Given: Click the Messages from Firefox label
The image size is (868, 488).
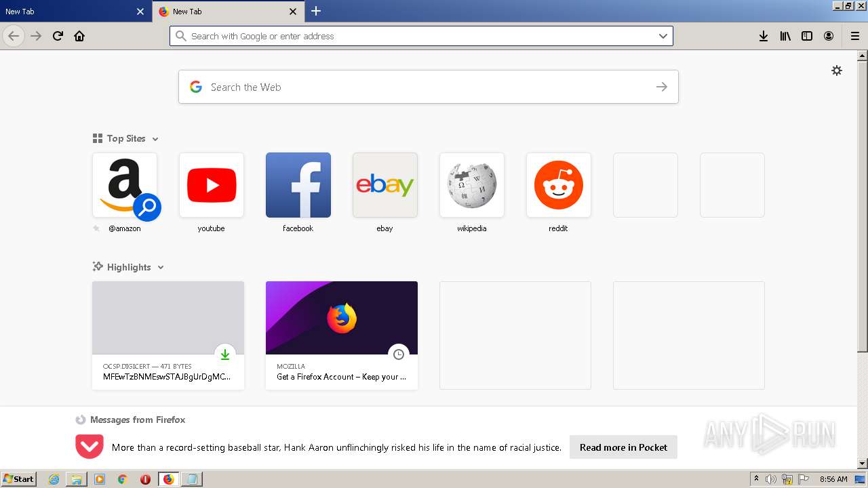Looking at the screenshot, I should coord(138,420).
